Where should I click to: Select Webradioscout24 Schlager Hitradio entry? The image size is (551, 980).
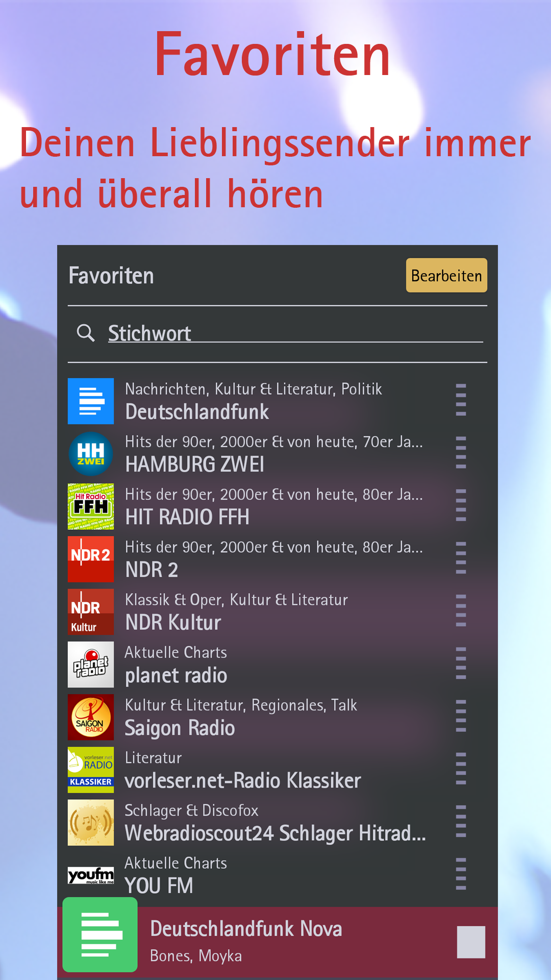pos(274,833)
